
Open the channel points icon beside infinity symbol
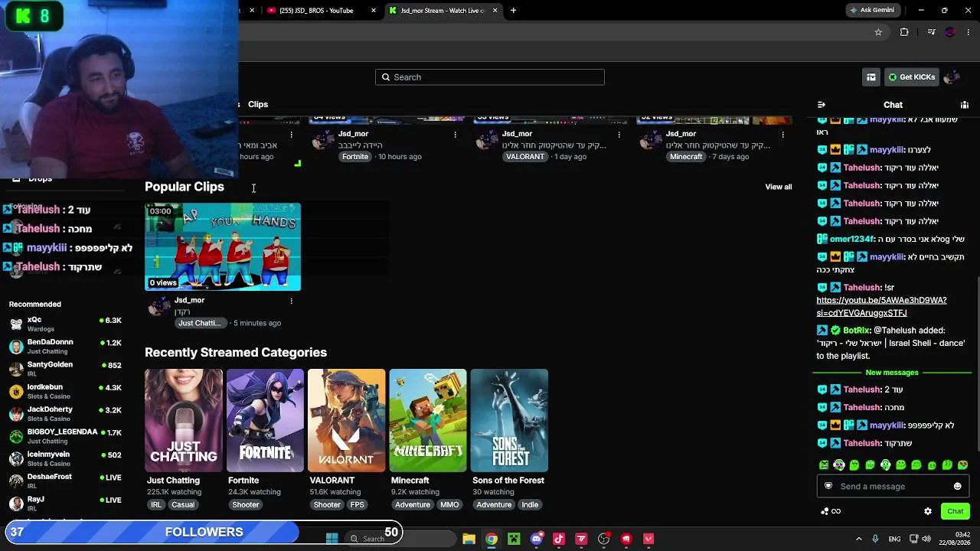(825, 511)
